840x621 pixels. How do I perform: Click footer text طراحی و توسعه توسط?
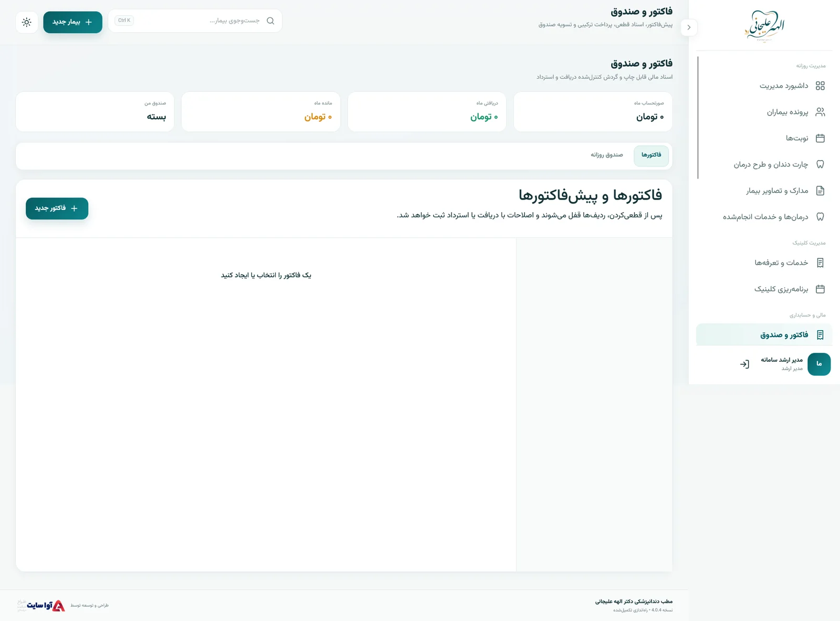coord(90,605)
